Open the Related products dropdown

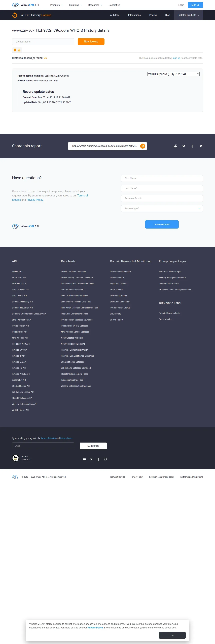(x=189, y=15)
